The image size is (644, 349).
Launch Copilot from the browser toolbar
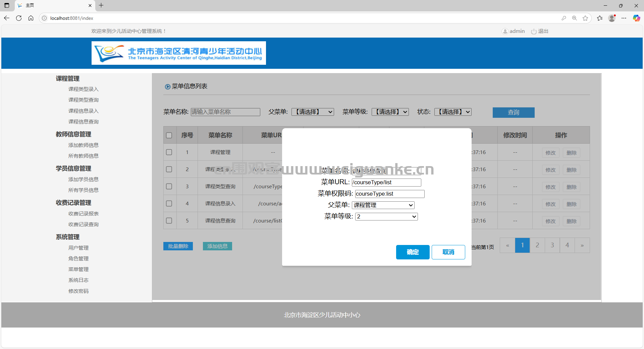(636, 18)
